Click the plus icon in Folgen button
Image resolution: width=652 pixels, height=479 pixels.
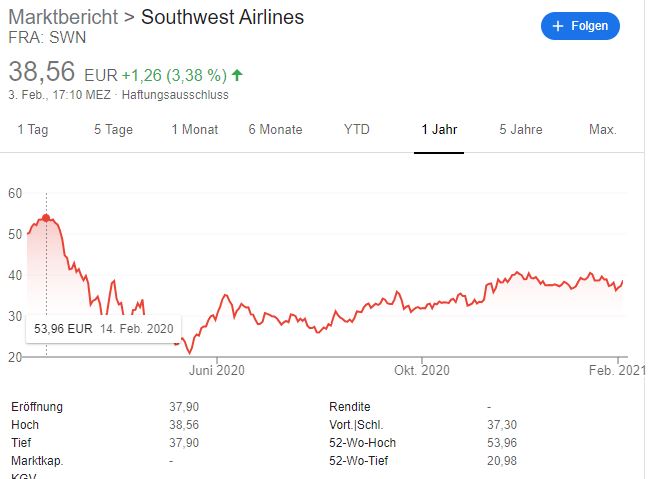pos(558,26)
